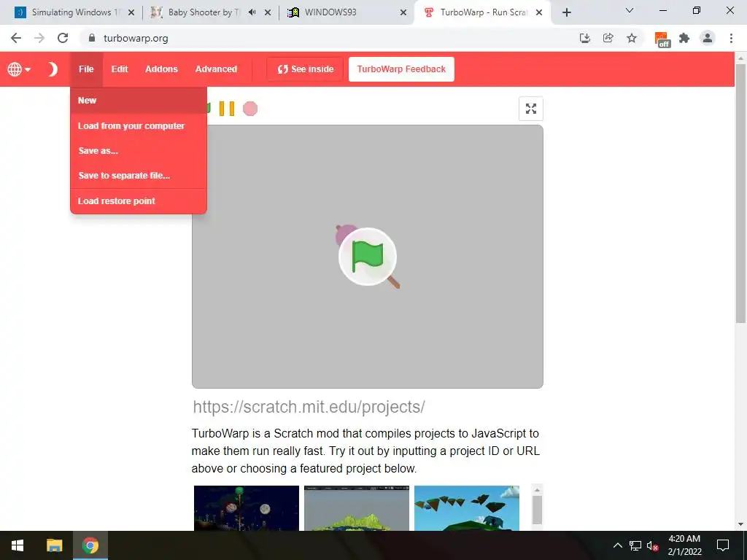
Task: View site lock information
Action: (92, 38)
